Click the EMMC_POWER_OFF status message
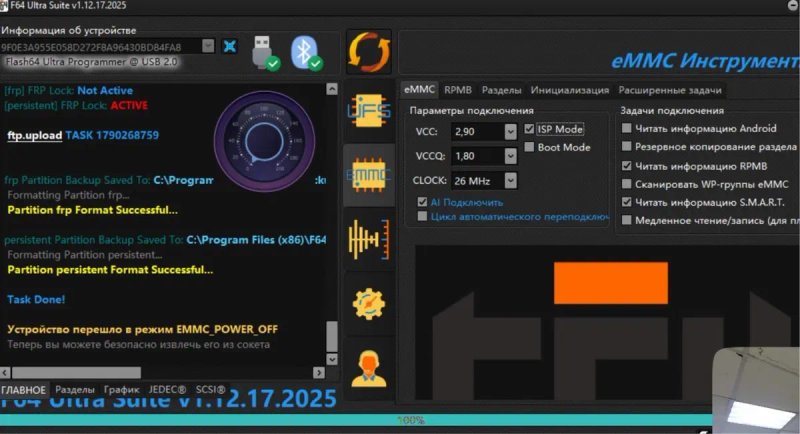The height and width of the screenshot is (434, 800). (142, 329)
